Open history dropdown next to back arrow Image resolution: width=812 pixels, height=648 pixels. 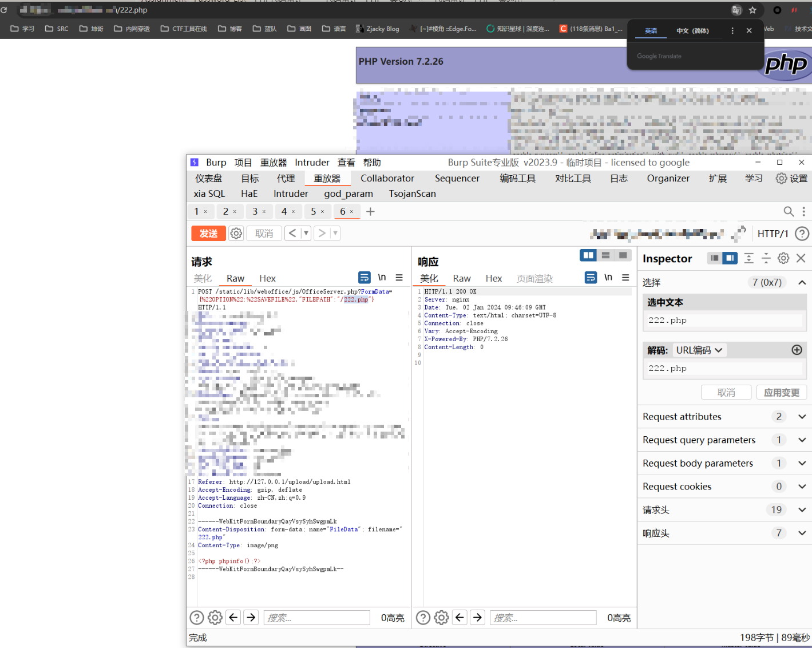click(x=306, y=233)
